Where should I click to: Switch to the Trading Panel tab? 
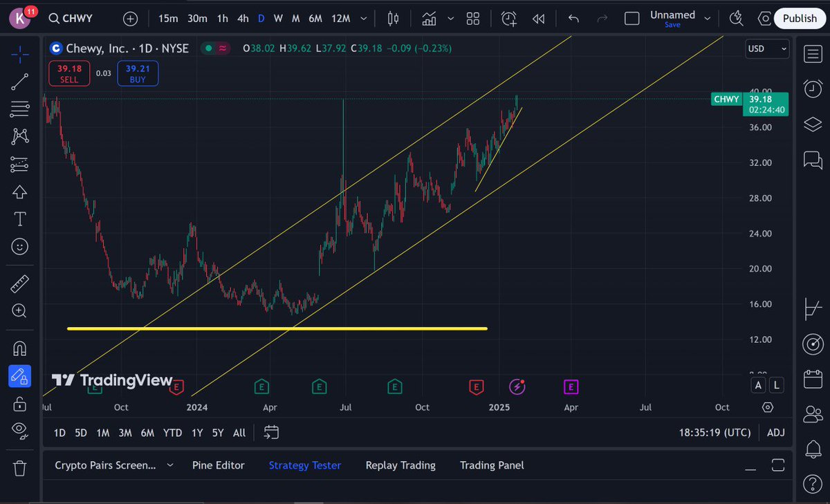pyautogui.click(x=492, y=465)
